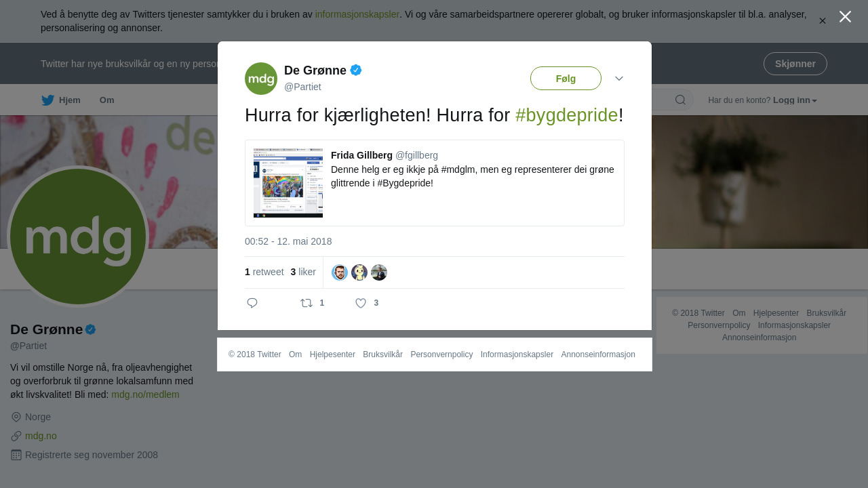This screenshot has height=488, width=868.
Task: Open the third liker's avatar
Action: tap(379, 272)
